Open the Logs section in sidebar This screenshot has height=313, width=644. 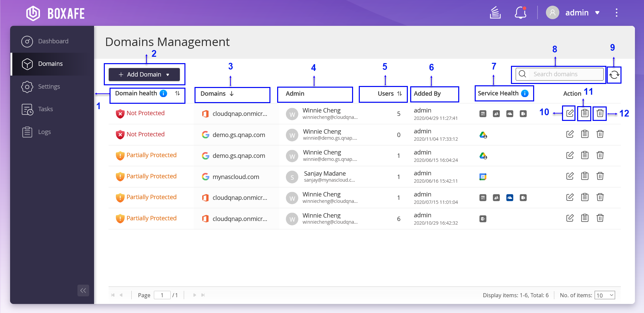click(x=44, y=132)
